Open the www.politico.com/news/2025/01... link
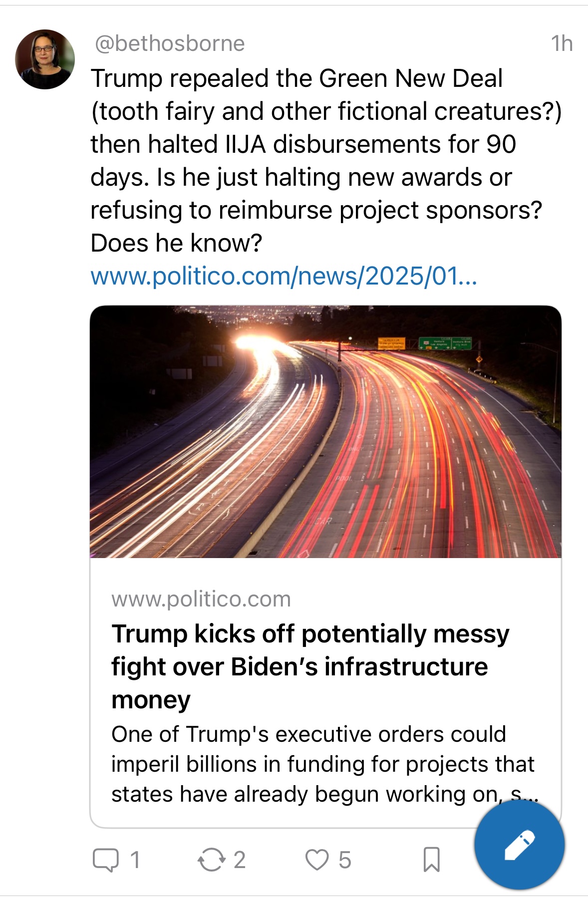This screenshot has height=902, width=588. pyautogui.click(x=284, y=276)
